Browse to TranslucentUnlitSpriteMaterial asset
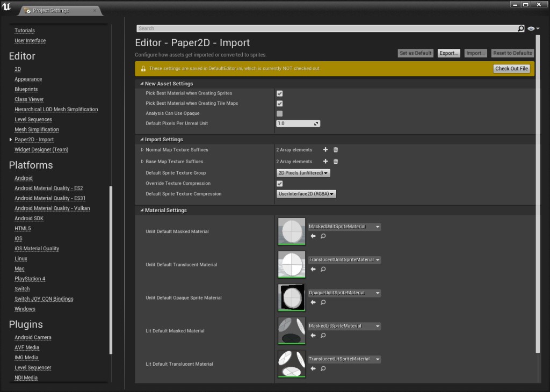 pyautogui.click(x=323, y=269)
